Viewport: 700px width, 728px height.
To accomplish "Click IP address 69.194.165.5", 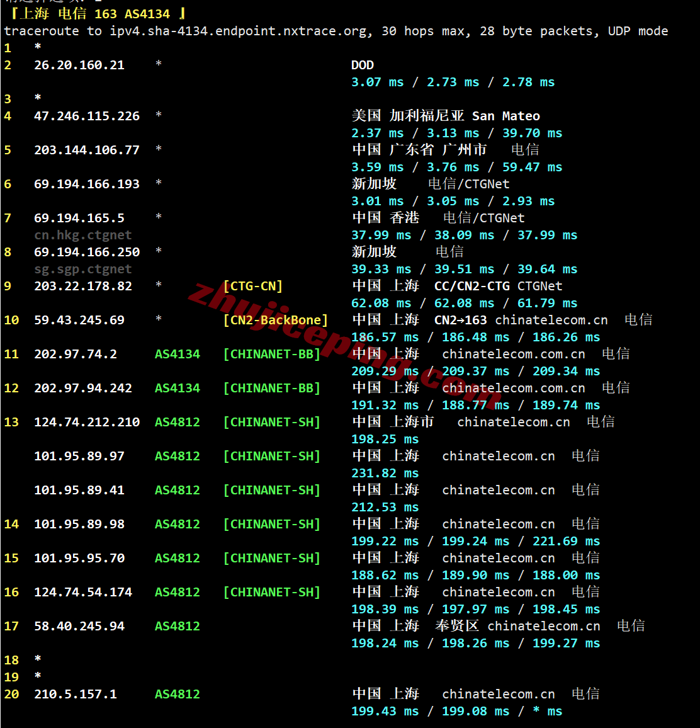I will (x=79, y=218).
